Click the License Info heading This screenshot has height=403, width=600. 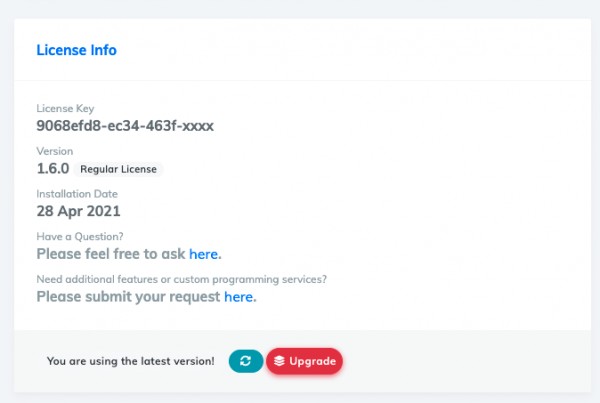[77, 50]
